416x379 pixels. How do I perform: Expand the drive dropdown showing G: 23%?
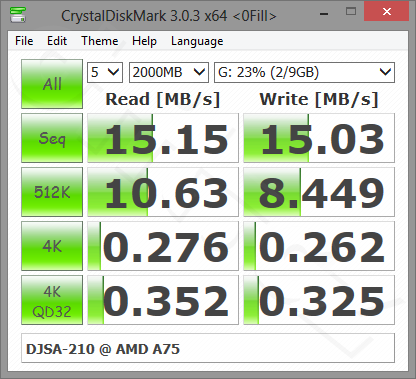coord(304,72)
